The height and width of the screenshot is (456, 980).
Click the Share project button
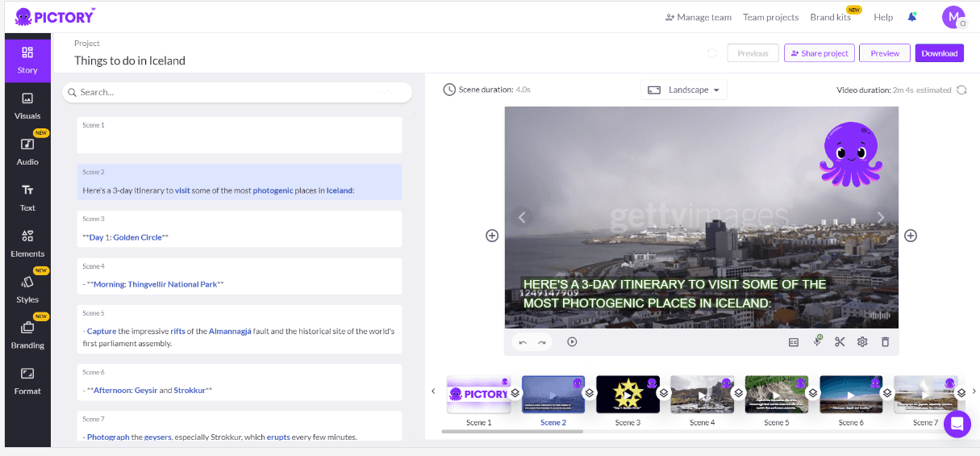point(819,53)
